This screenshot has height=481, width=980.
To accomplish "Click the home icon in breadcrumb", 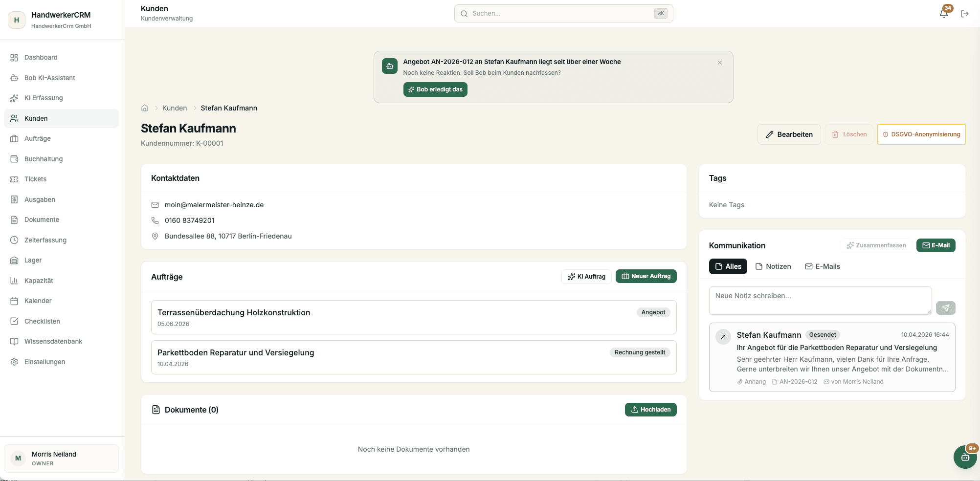I will tap(145, 108).
